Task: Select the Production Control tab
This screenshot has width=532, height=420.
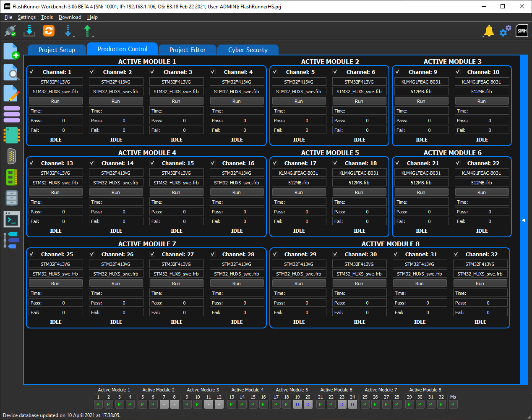Action: tap(123, 49)
